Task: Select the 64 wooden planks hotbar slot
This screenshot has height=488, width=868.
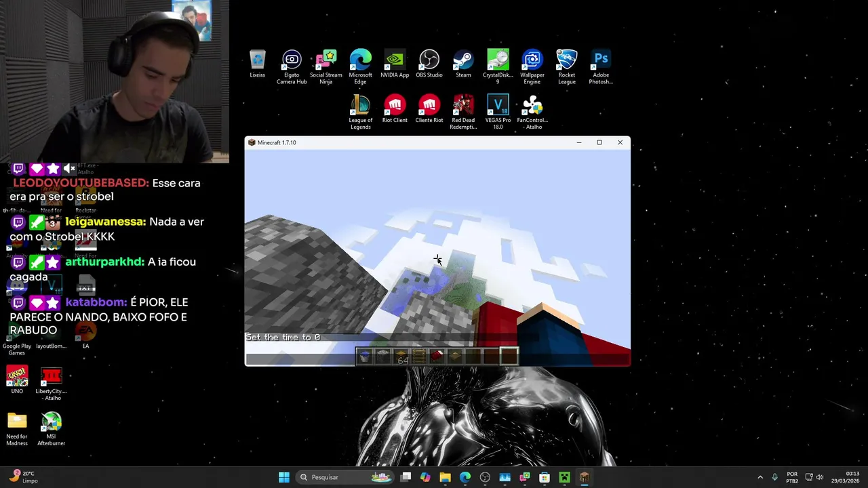Action: pos(401,356)
